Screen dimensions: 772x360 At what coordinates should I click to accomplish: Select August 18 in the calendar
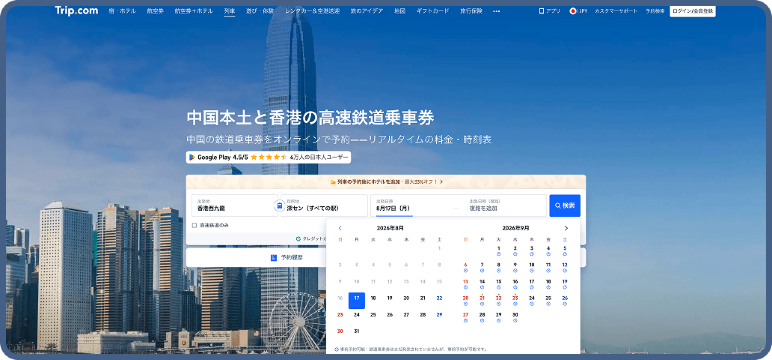click(x=373, y=298)
